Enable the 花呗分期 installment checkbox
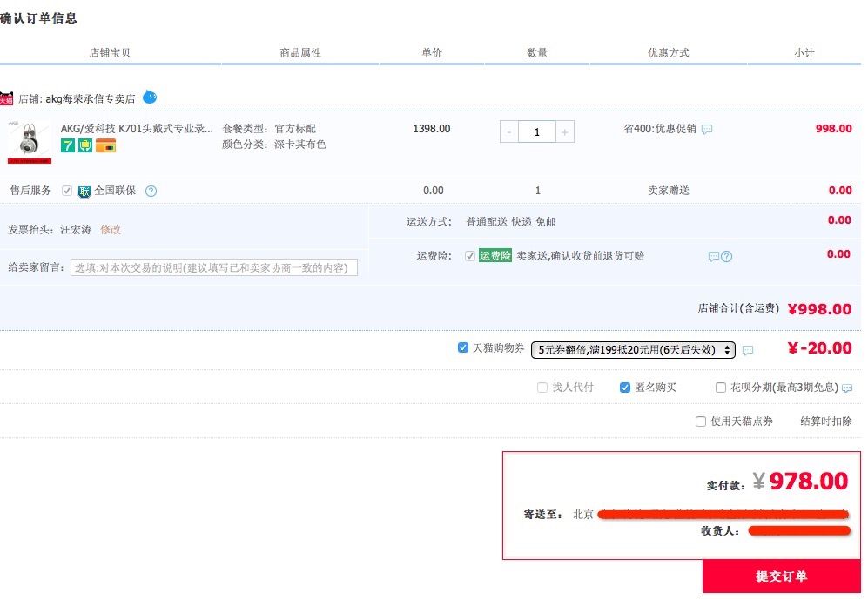This screenshot has width=868, height=600. pyautogui.click(x=721, y=388)
